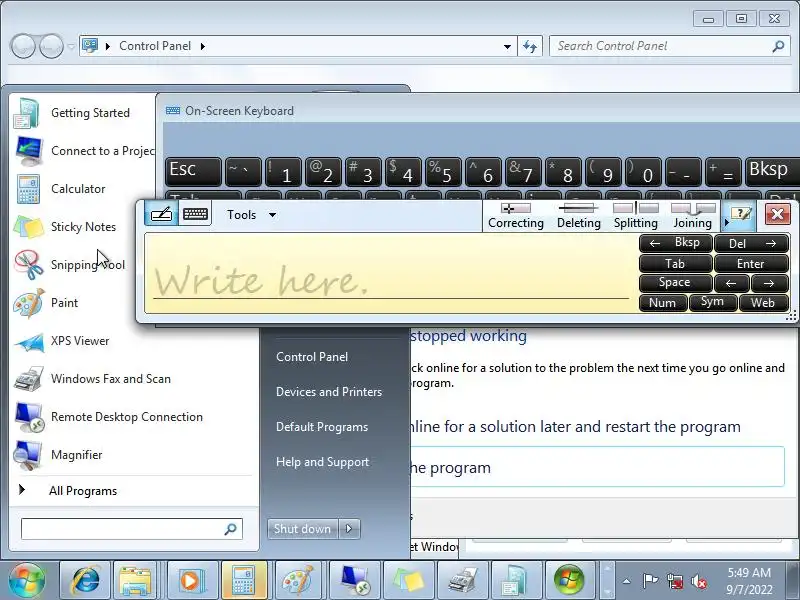Open the Tools dropdown in input panel
The image size is (800, 600).
pyautogui.click(x=251, y=215)
